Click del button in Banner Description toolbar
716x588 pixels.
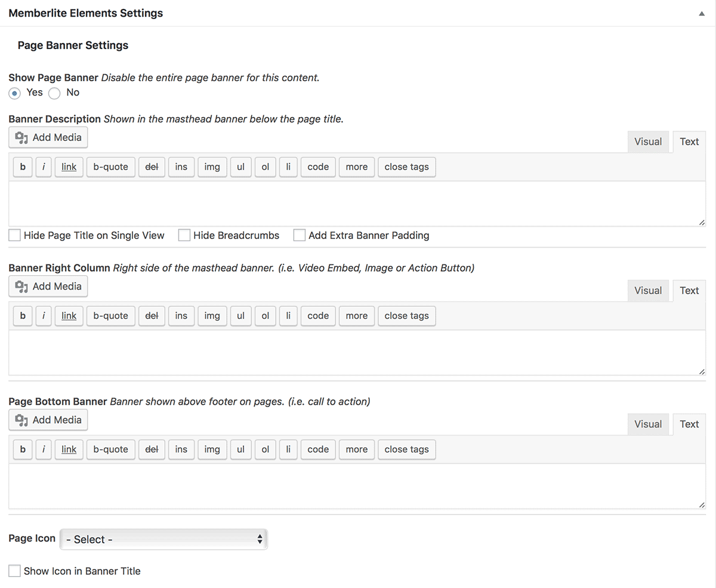click(x=152, y=167)
